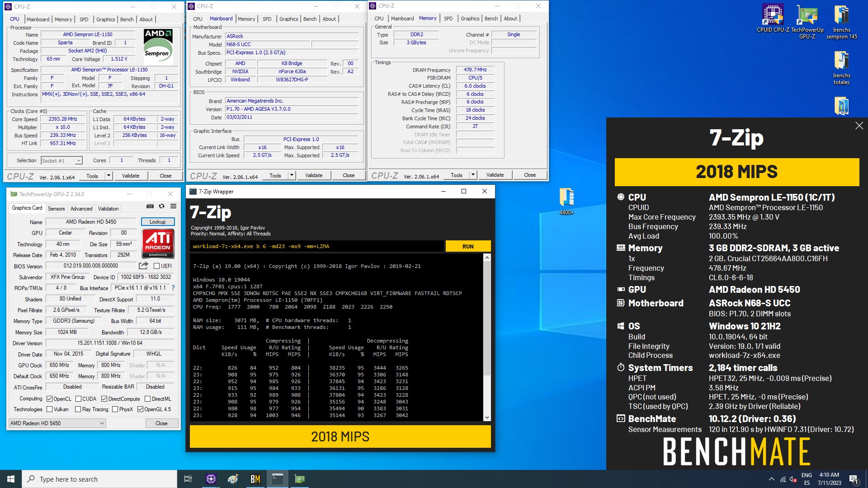Show hidden tray icons chevron
868x488 pixels.
(x=771, y=479)
